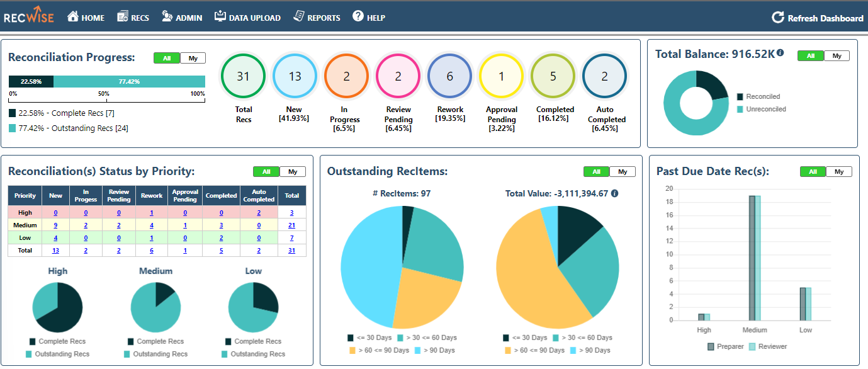The width and height of the screenshot is (868, 369).
Task: Open the Medium priority Total link showing 21
Action: point(291,225)
